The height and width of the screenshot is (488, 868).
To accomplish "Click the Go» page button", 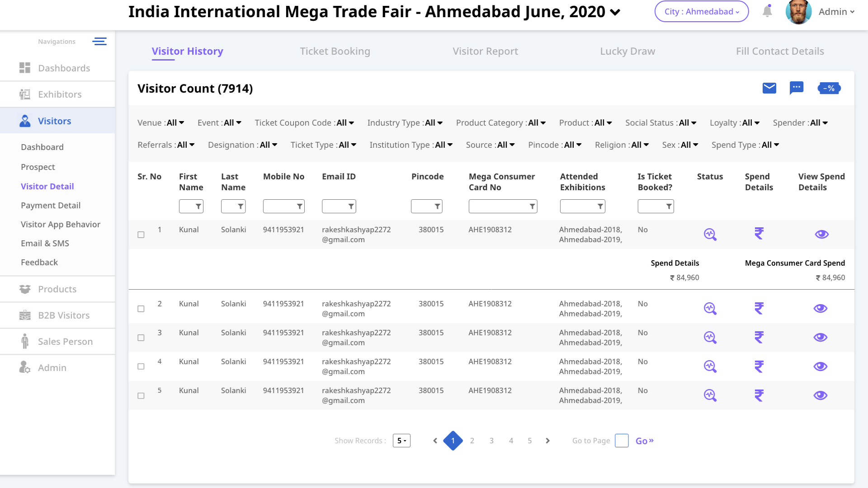I will tap(644, 441).
